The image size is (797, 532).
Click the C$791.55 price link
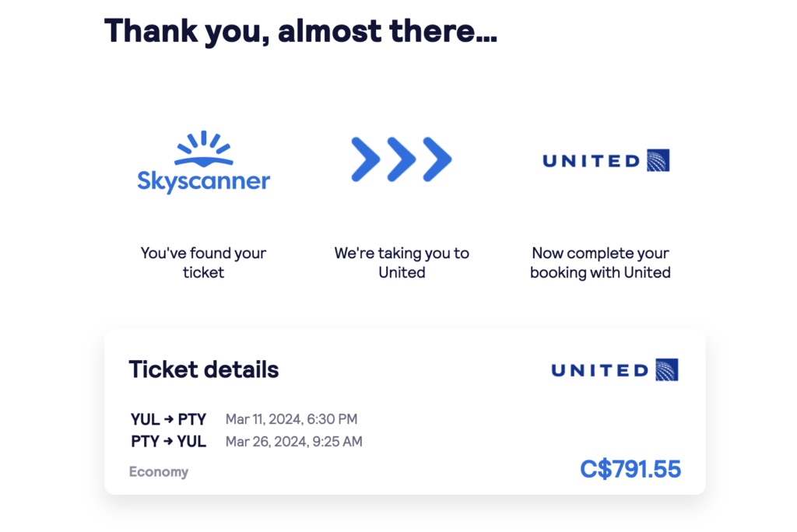(630, 469)
